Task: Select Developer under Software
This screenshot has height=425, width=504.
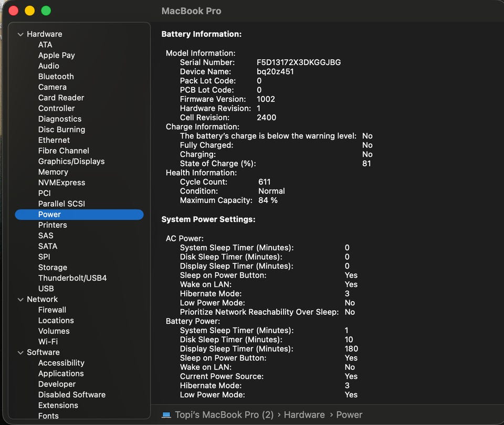Action: [57, 384]
